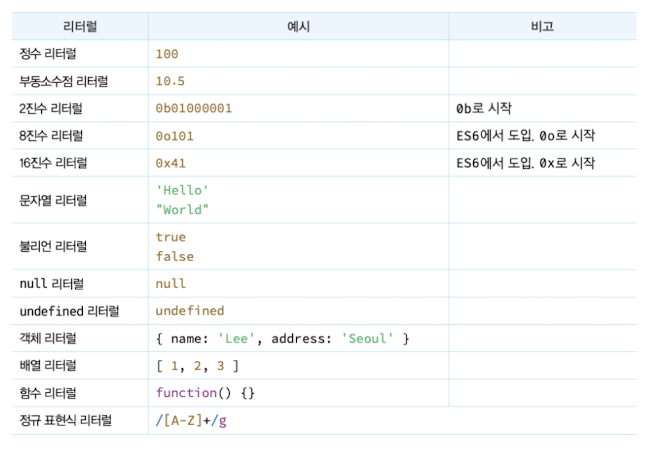Click the '비고' column header
This screenshot has height=458, width=653.
pos(542,27)
